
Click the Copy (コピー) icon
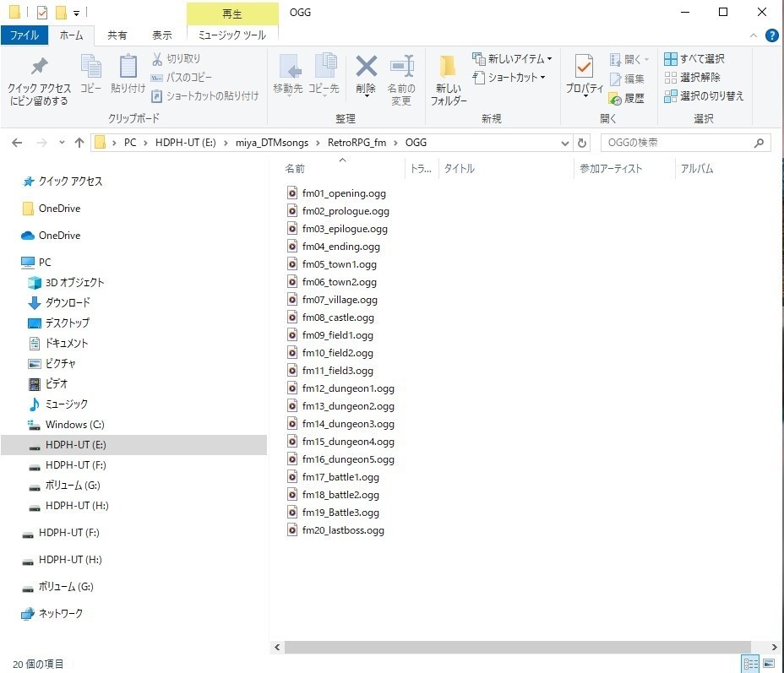90,72
